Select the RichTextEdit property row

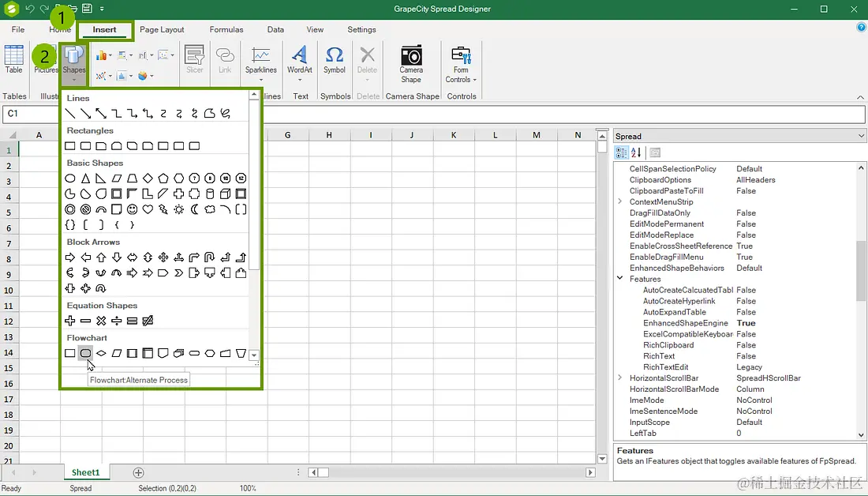coord(736,367)
